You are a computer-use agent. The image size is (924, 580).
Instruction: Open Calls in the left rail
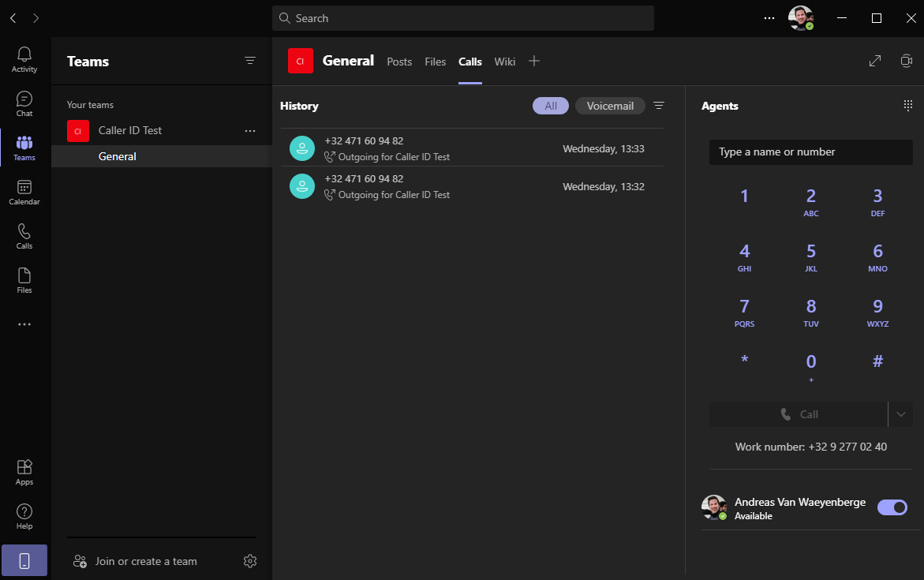click(x=24, y=237)
